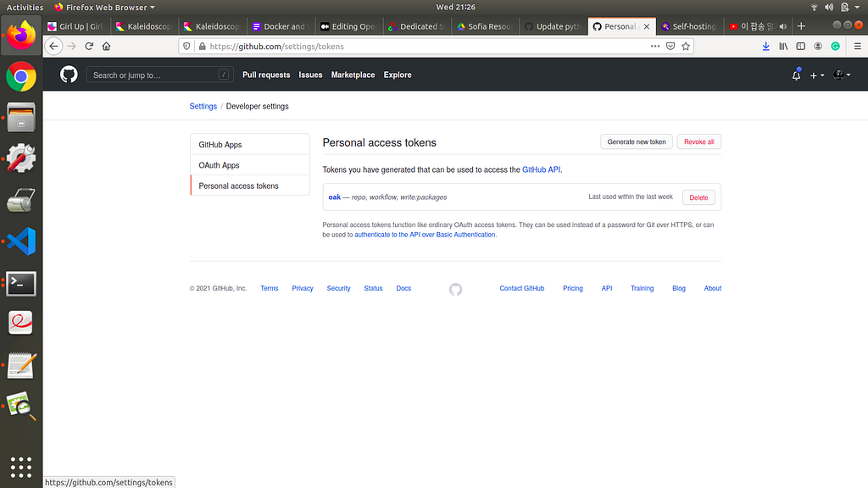Open footer Terms link
Viewport: 868px width, 488px height.
pyautogui.click(x=269, y=288)
